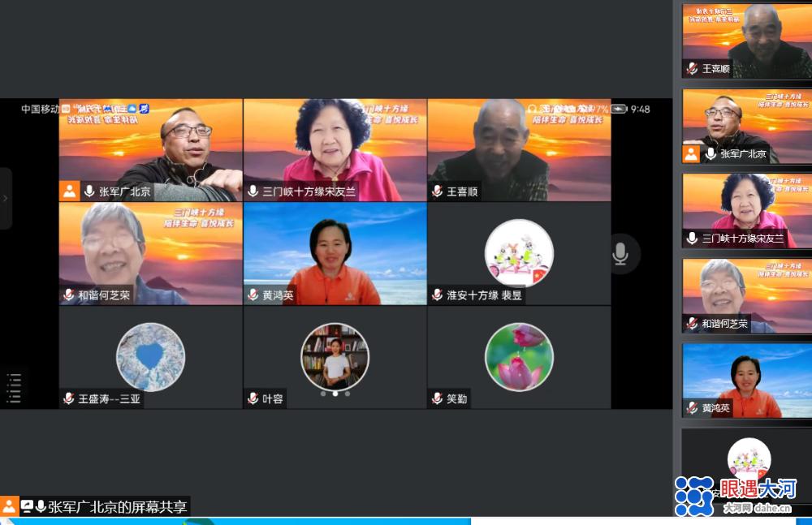Select the bookshelf avatar of 叶容
The image size is (812, 525).
click(335, 357)
